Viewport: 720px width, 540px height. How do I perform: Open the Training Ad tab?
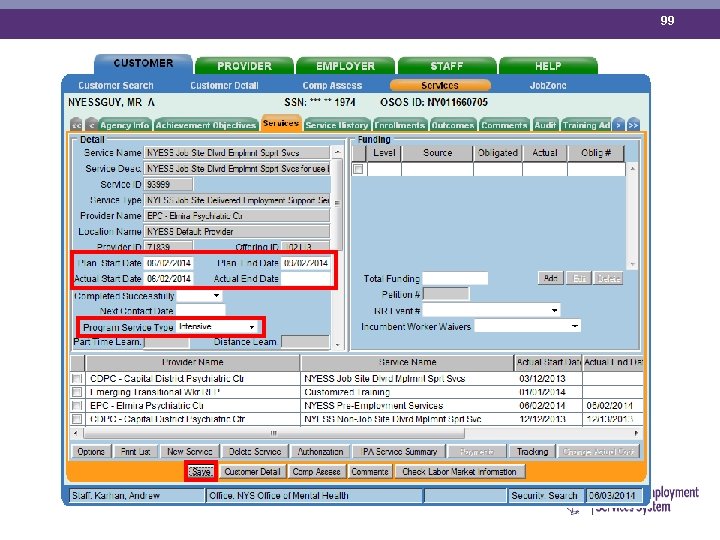point(586,125)
